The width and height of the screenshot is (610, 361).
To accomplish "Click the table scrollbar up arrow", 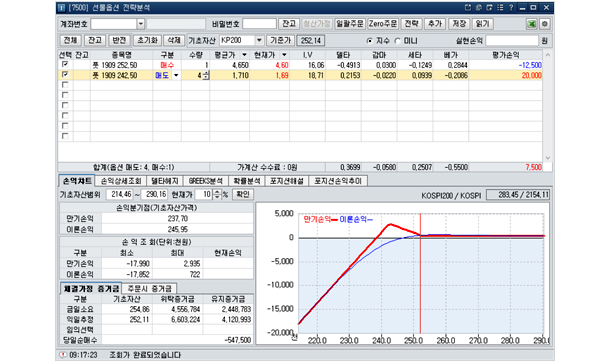I will (x=547, y=55).
